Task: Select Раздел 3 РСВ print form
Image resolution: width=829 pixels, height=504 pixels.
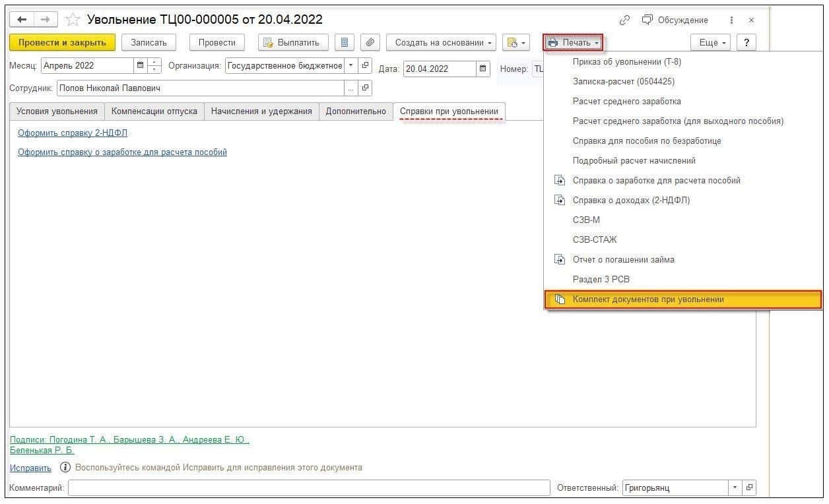Action: (x=683, y=280)
